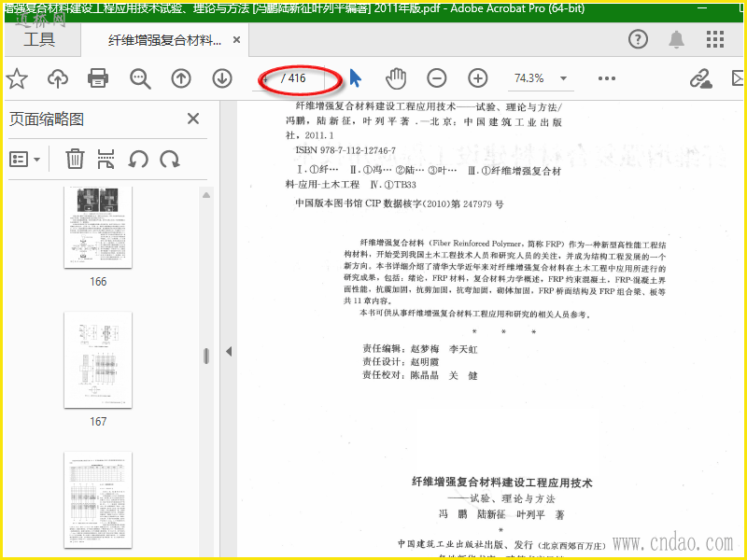The image size is (747, 560).
Task: Open the help question mark icon
Action: 638,39
